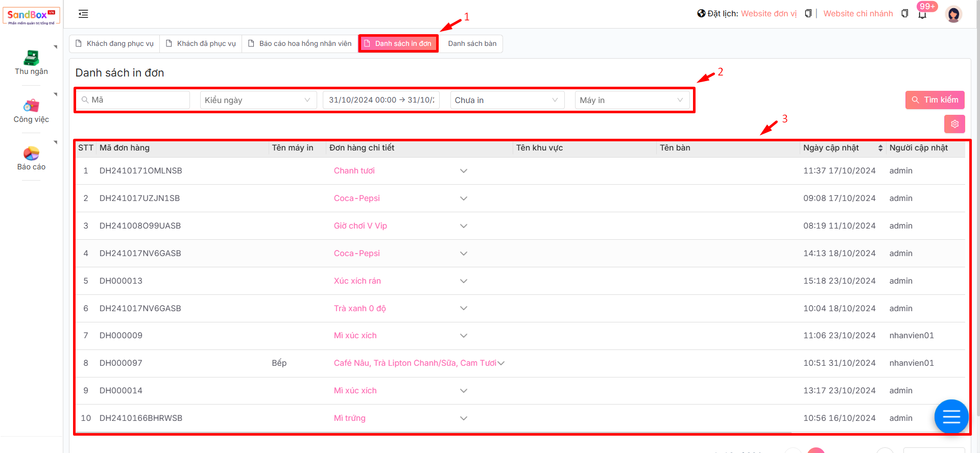Open table settings gear button

954,124
